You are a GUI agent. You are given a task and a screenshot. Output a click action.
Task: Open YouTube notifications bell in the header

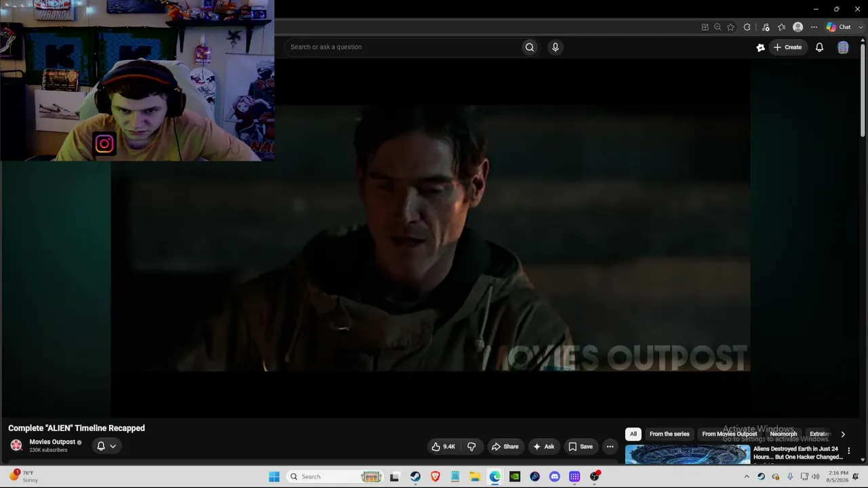click(819, 47)
